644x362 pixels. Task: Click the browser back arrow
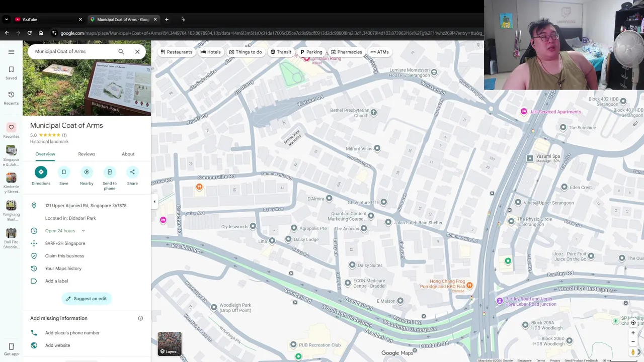pyautogui.click(x=7, y=33)
